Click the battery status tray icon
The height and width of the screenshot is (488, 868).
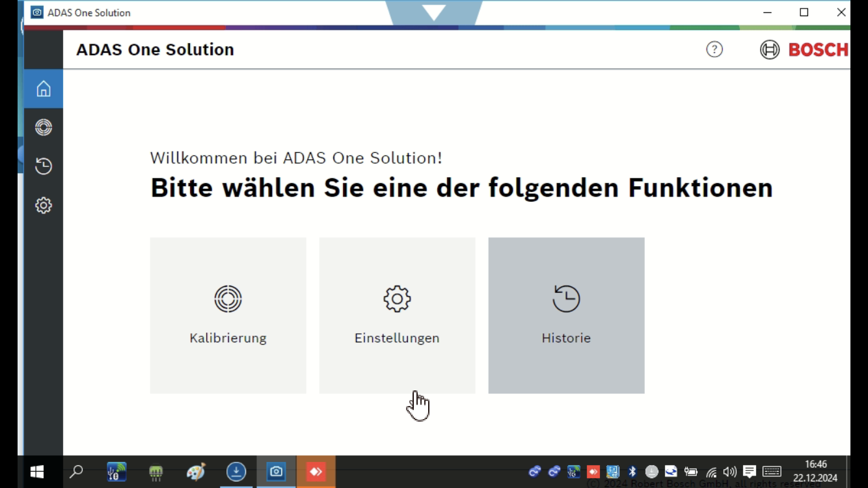(x=691, y=472)
